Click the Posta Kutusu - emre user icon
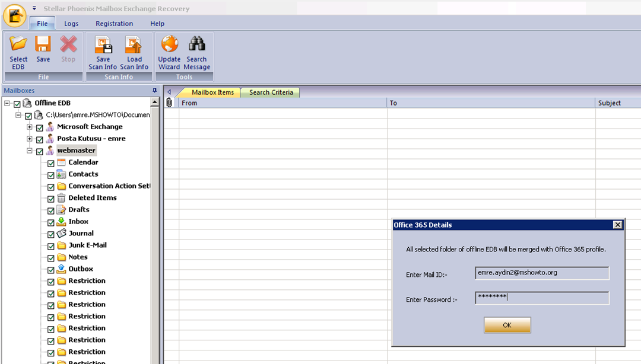The width and height of the screenshot is (641, 364). (50, 139)
